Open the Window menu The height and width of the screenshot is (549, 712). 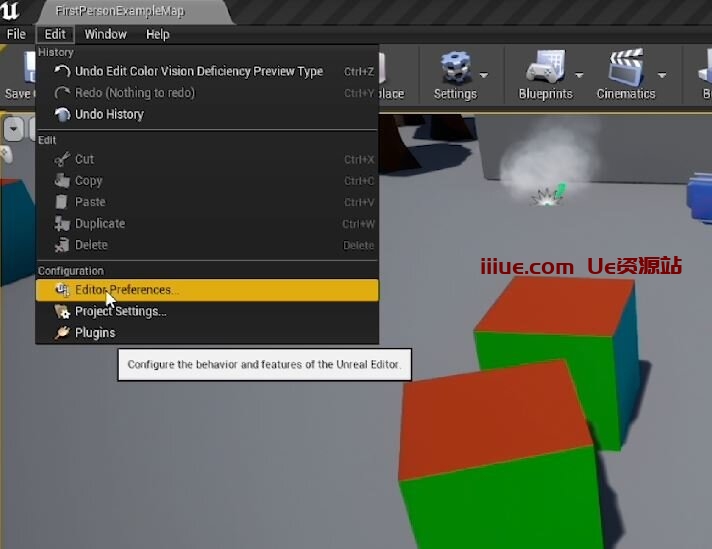[105, 34]
